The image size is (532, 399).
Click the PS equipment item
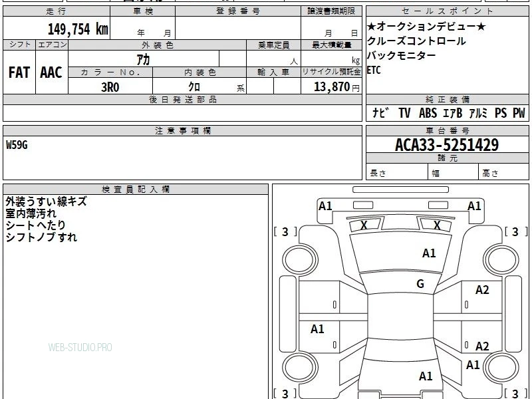[x=501, y=112]
